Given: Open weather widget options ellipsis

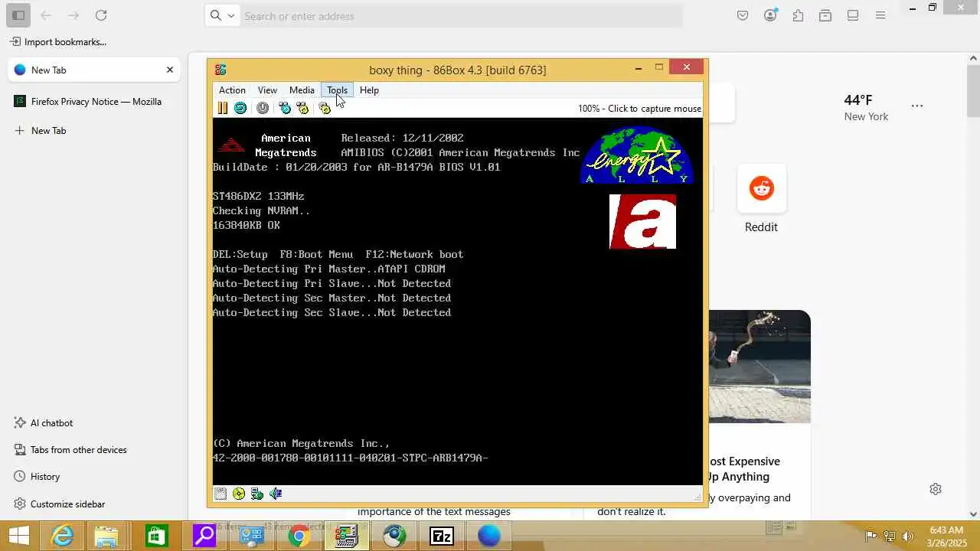Looking at the screenshot, I should pos(917,106).
